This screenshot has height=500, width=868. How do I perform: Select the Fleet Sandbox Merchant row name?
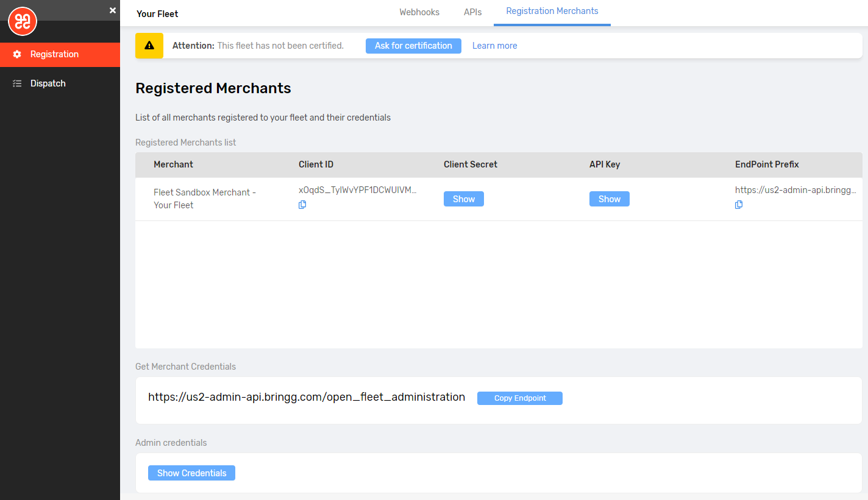pyautogui.click(x=205, y=199)
